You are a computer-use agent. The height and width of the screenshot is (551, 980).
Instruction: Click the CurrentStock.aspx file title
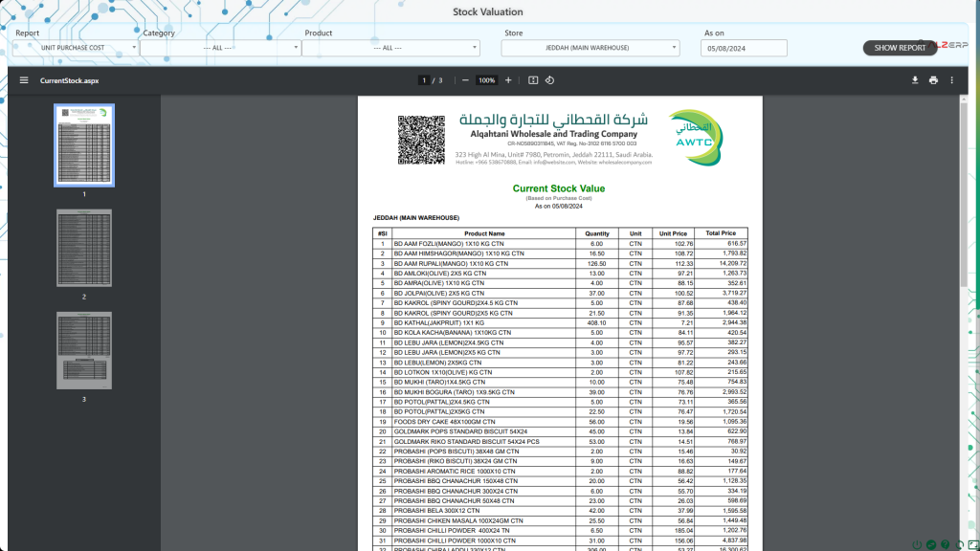(69, 80)
